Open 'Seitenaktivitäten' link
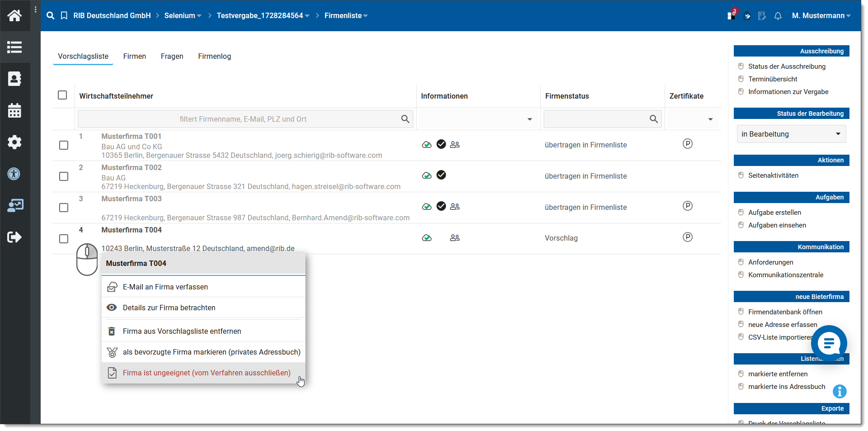This screenshot has width=868, height=431. 773,175
